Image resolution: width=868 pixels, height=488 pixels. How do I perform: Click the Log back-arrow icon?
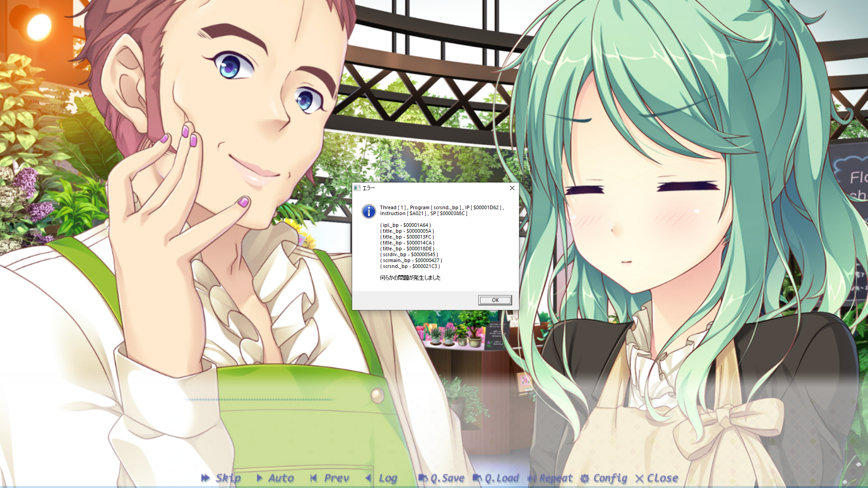pyautogui.click(x=368, y=478)
